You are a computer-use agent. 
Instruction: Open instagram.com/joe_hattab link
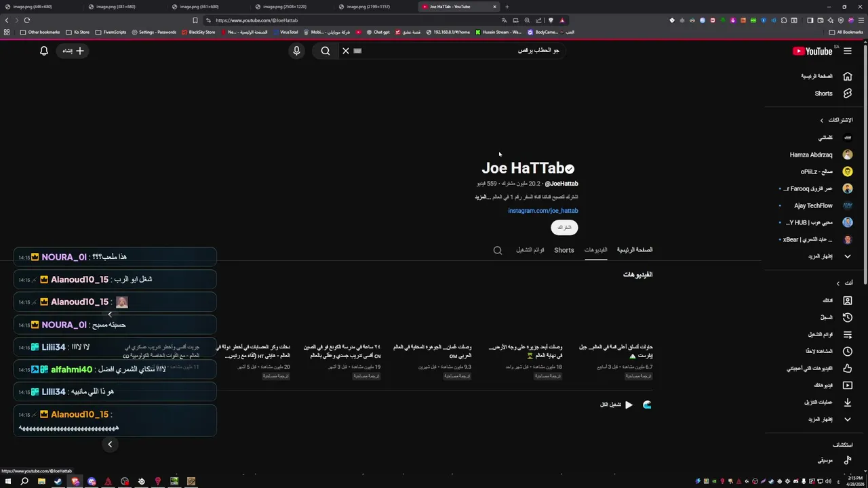coord(543,211)
